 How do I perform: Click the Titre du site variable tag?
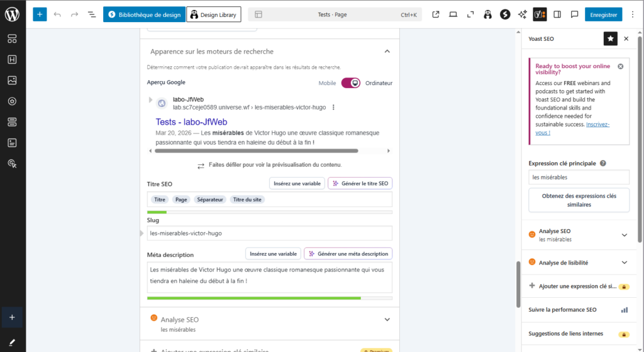pyautogui.click(x=247, y=200)
